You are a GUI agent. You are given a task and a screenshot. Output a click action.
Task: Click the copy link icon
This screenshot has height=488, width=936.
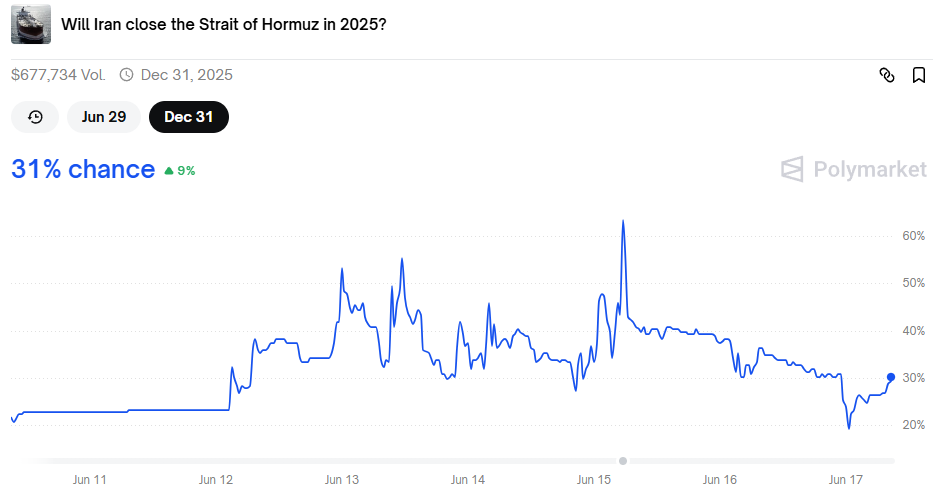(x=886, y=75)
